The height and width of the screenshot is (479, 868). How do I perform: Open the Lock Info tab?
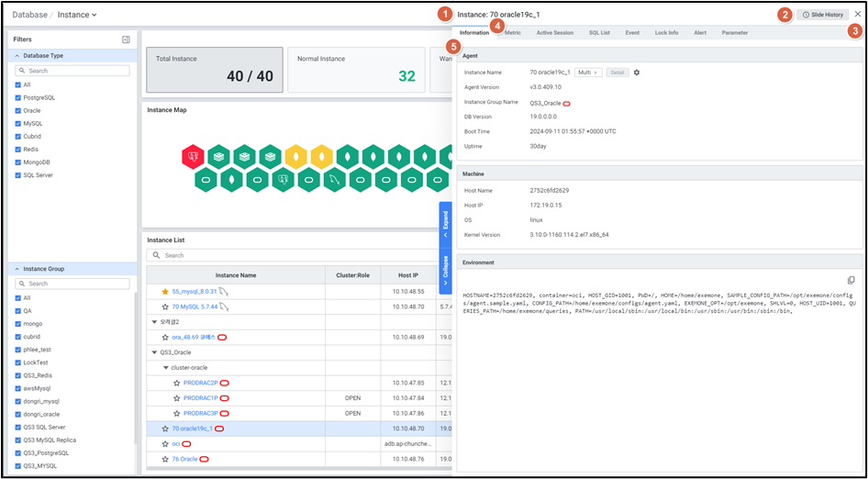click(x=666, y=32)
